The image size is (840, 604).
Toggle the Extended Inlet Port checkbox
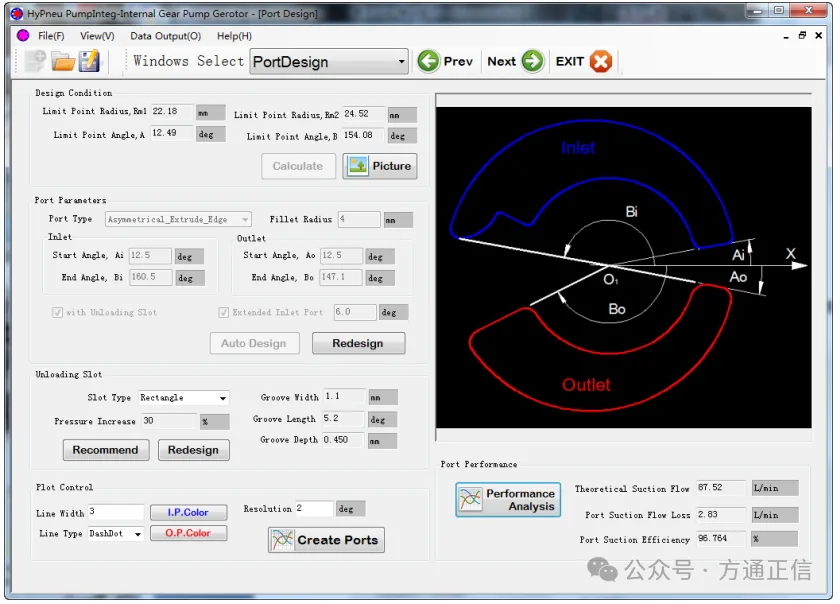(224, 312)
